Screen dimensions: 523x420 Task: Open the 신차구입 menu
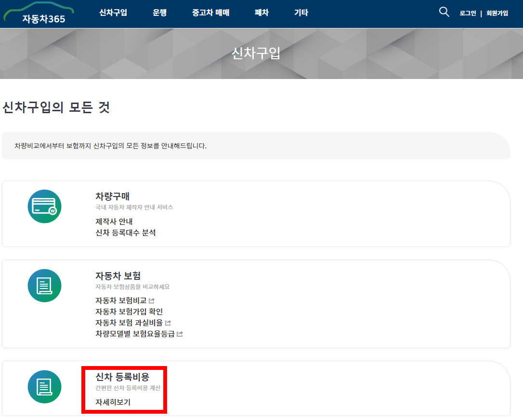pos(113,13)
